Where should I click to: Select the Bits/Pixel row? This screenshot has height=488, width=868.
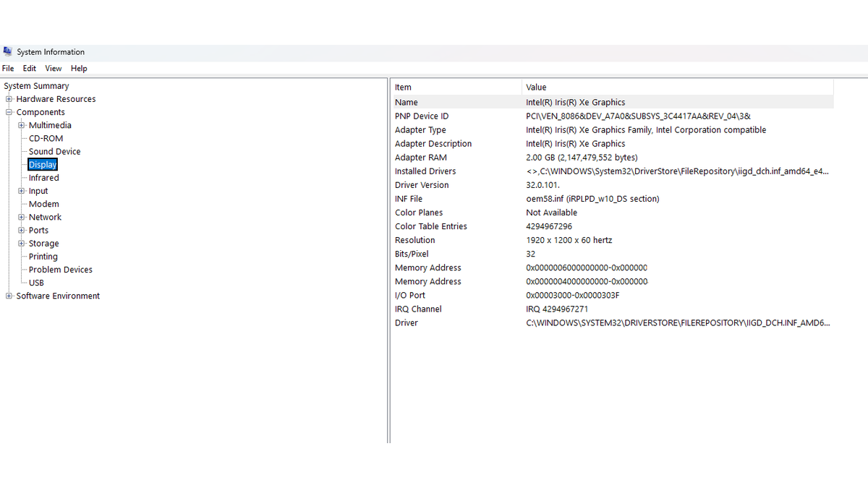tap(613, 254)
